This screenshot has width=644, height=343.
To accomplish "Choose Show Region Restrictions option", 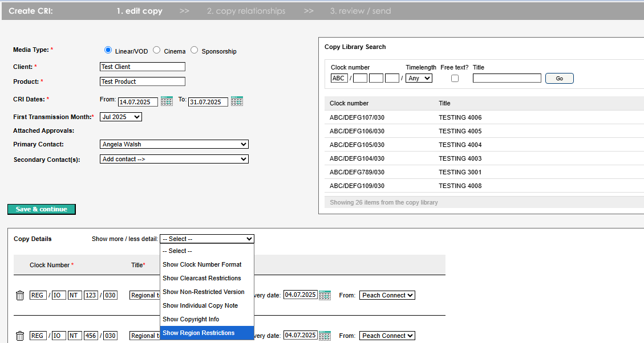I will click(207, 333).
